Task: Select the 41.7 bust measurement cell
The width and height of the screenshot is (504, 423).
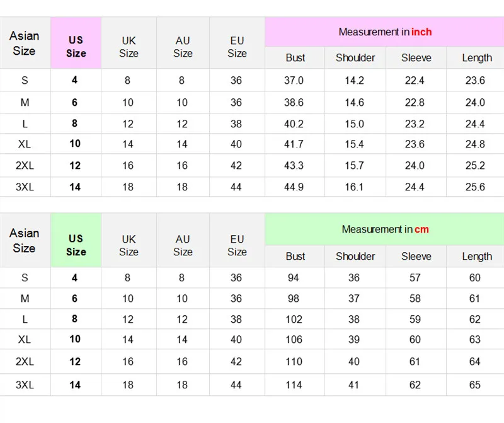Action: tap(294, 144)
